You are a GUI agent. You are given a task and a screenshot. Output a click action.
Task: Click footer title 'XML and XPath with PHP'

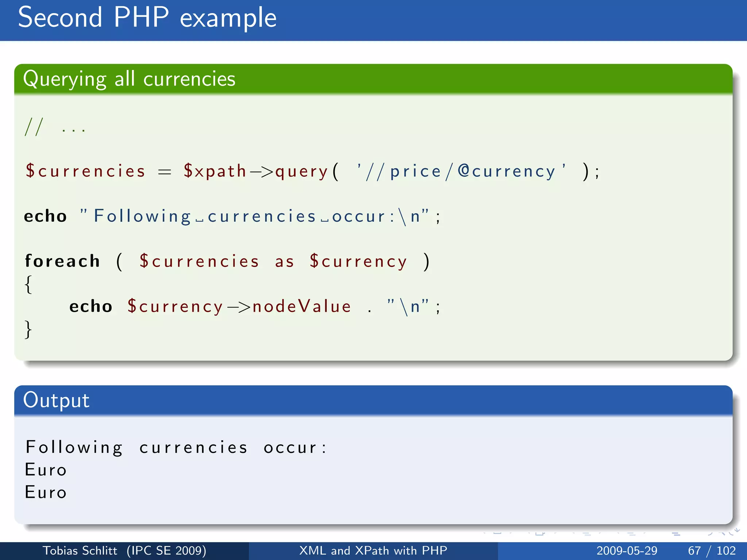(373, 551)
